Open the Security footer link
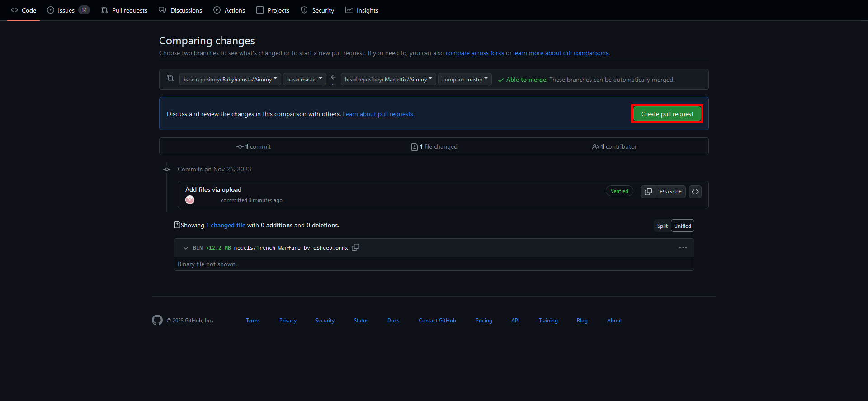This screenshot has width=868, height=401. click(x=325, y=321)
